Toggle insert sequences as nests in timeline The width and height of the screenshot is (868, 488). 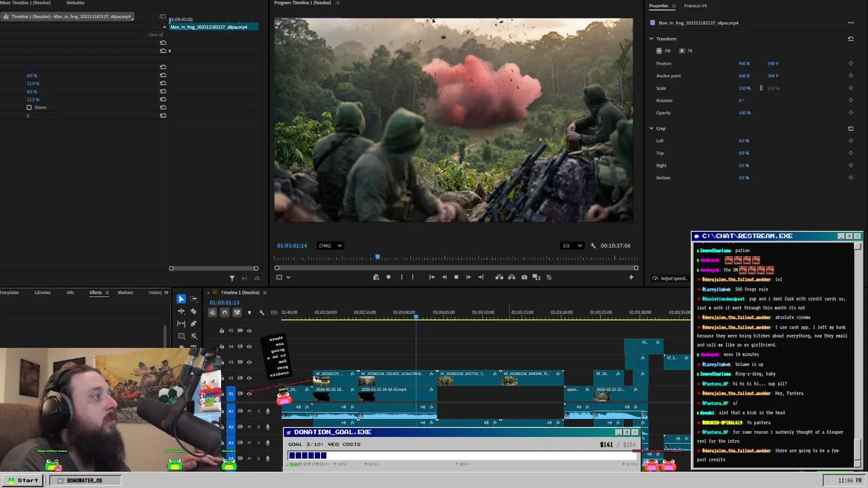coord(212,312)
